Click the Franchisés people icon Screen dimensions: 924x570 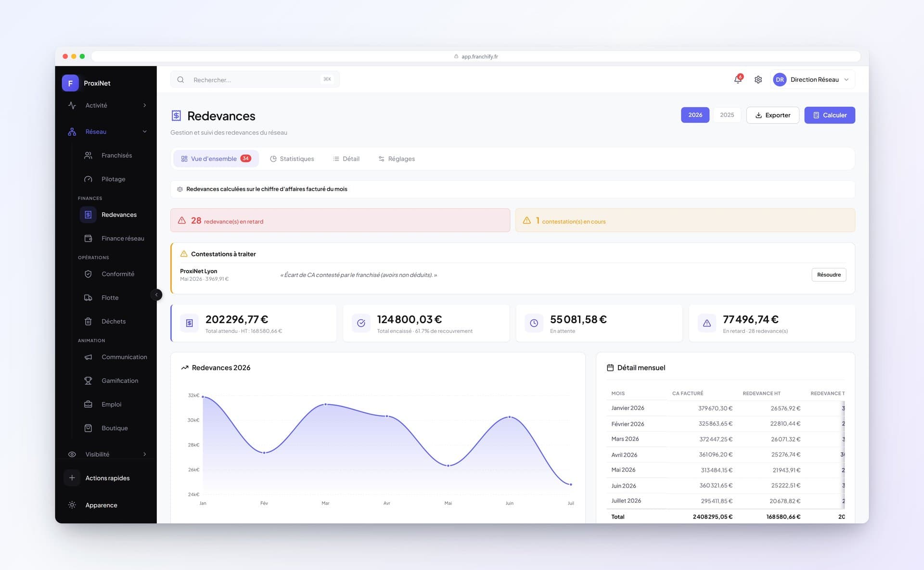point(88,155)
